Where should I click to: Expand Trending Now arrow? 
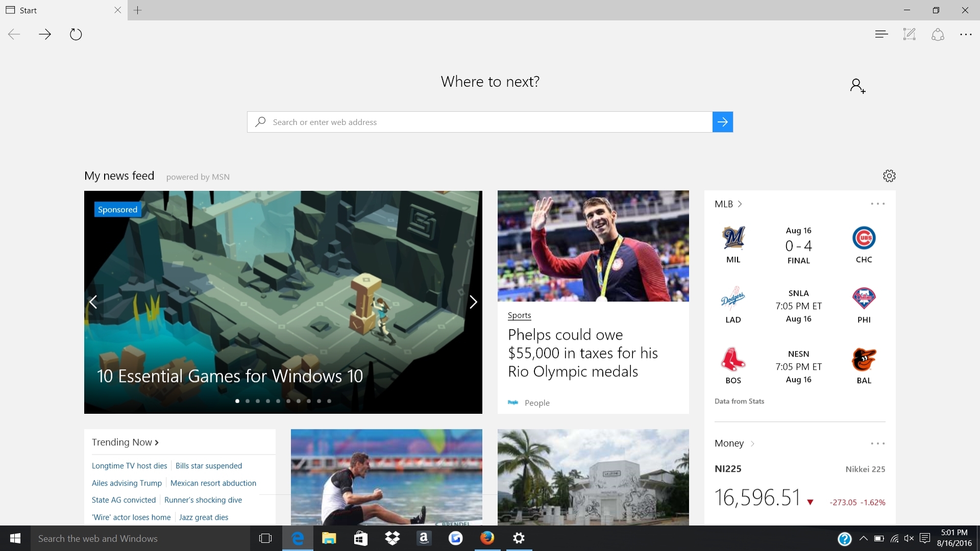click(157, 443)
